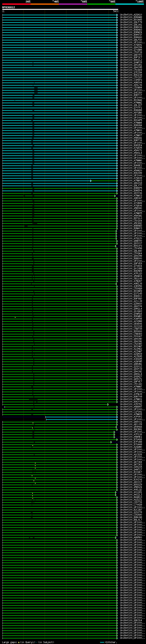Click alignment arrowhead of UniRef100_A7R7D2 bar
The height and width of the screenshot is (644, 146).
coord(108,405)
